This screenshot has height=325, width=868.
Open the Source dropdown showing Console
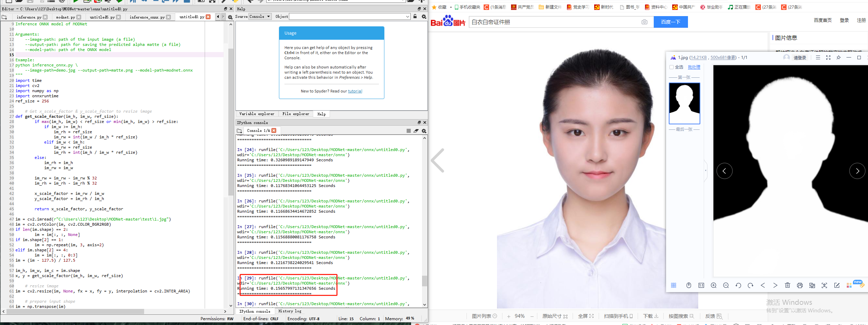point(260,16)
